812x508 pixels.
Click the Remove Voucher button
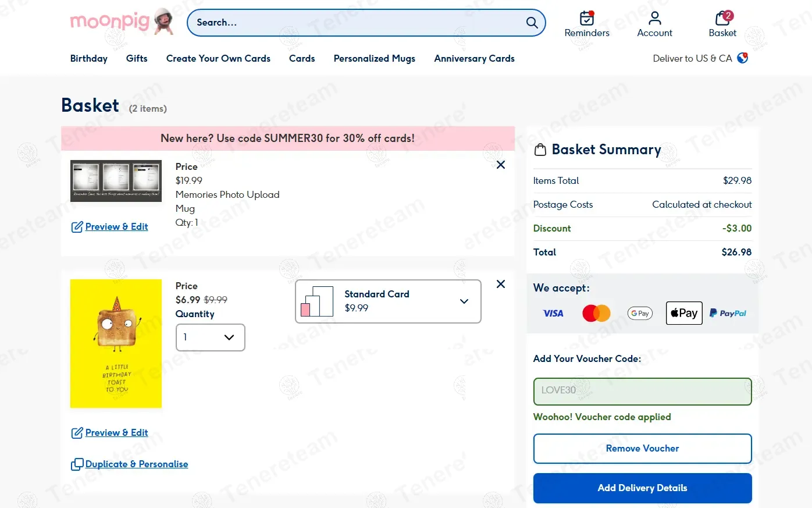click(x=642, y=449)
